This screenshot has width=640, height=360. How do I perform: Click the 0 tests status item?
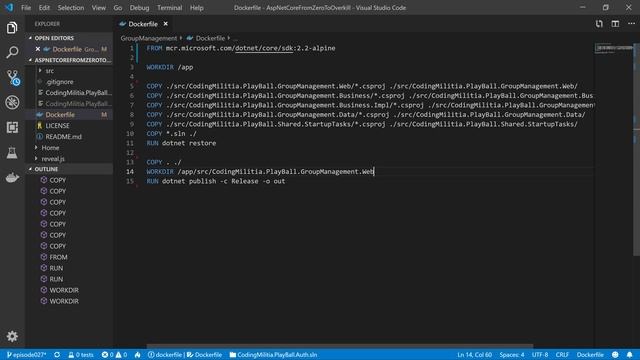(x=80, y=355)
